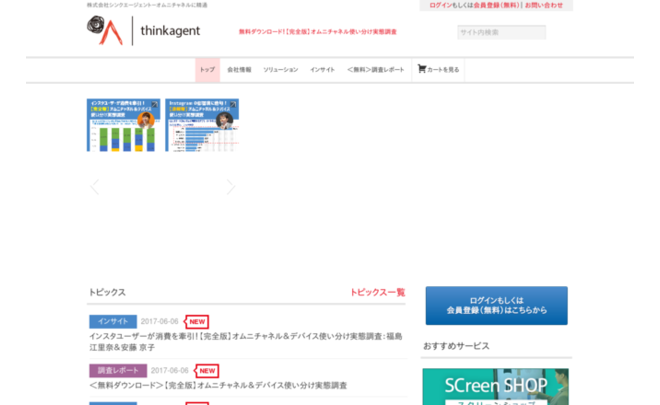Open the トップ tab
This screenshot has height=405, width=660.
click(207, 70)
